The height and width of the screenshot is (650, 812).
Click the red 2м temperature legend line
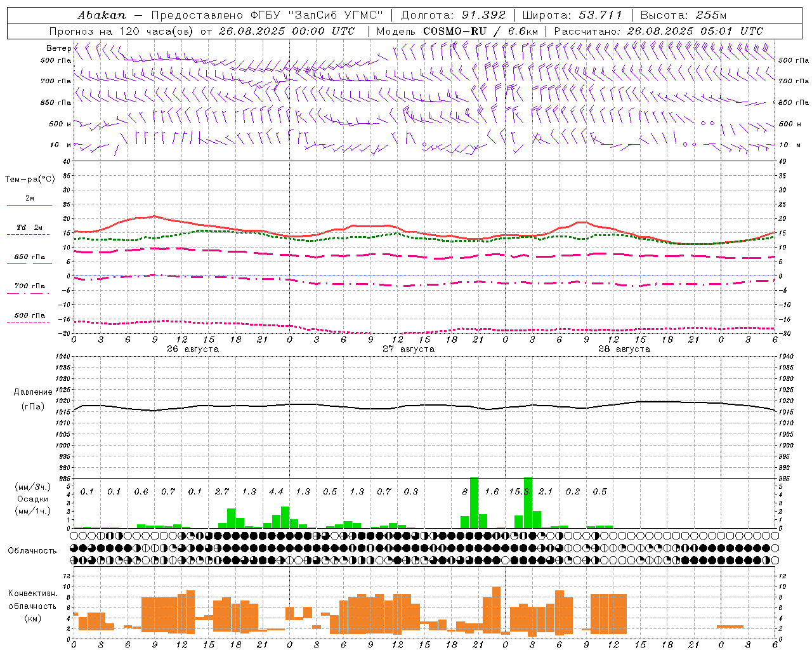pos(29,205)
